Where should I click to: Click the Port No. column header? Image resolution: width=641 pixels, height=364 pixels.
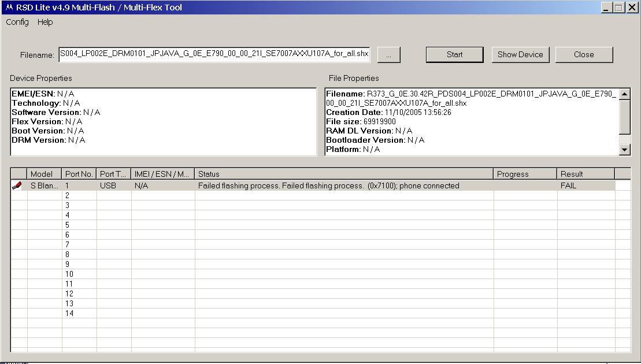(x=79, y=174)
